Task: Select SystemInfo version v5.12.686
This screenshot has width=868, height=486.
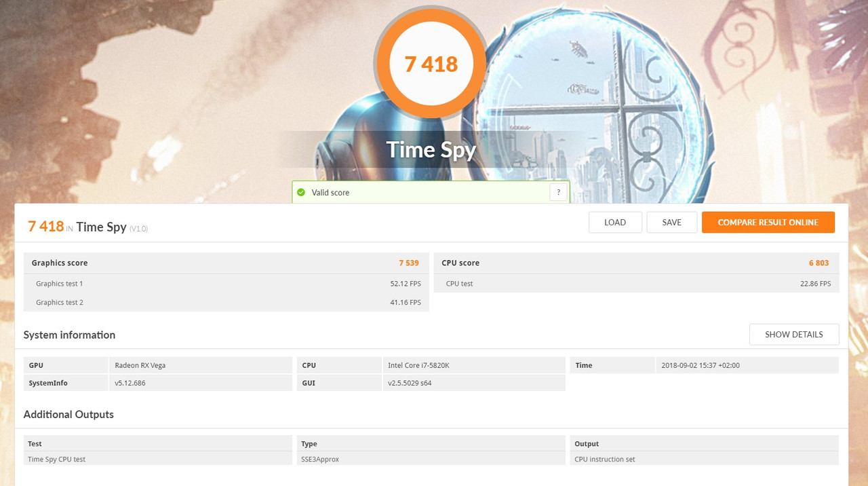Action: pos(130,383)
